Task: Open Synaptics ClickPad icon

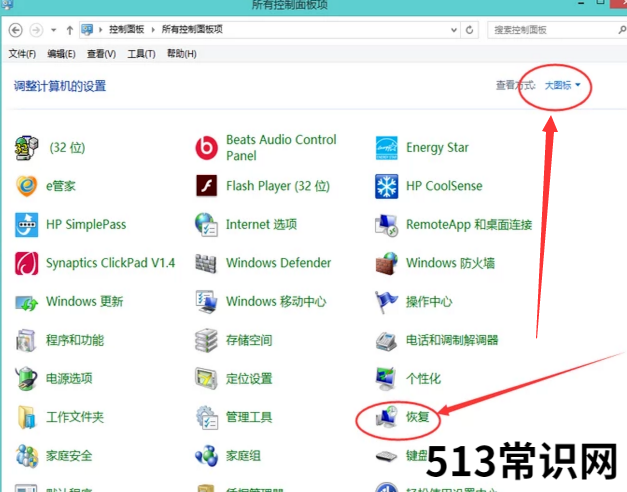Action: 26,263
